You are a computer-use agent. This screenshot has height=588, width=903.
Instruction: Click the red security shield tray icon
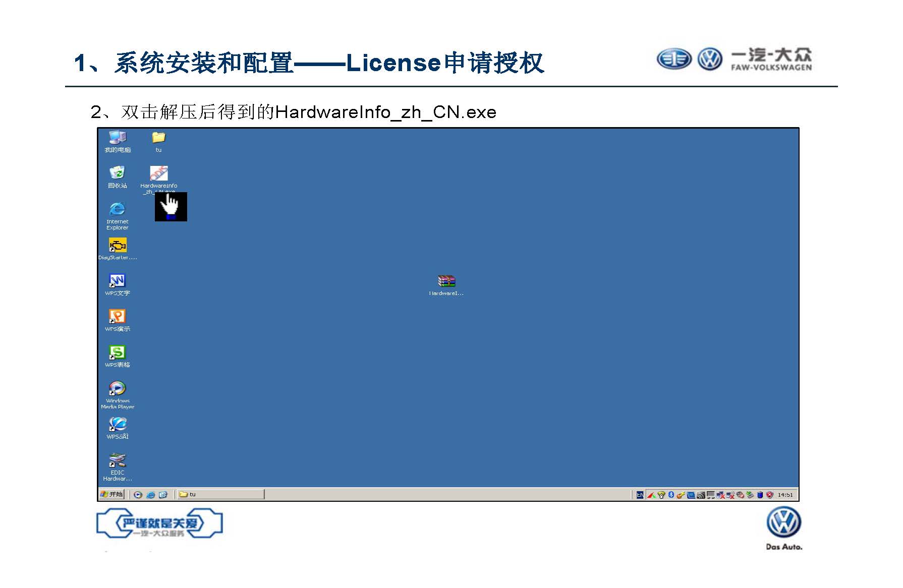click(769, 495)
